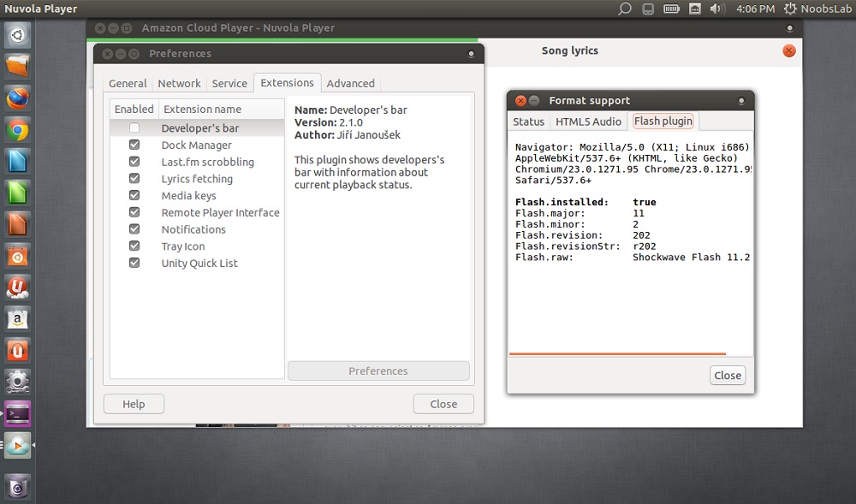Open LibreOffice Writer from the launcher

tap(17, 162)
